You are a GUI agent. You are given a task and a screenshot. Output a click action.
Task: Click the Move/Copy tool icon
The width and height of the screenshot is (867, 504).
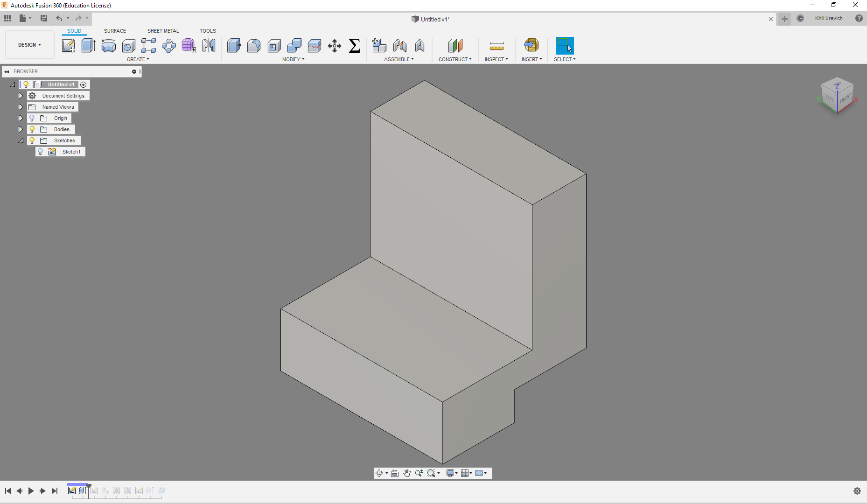(335, 46)
